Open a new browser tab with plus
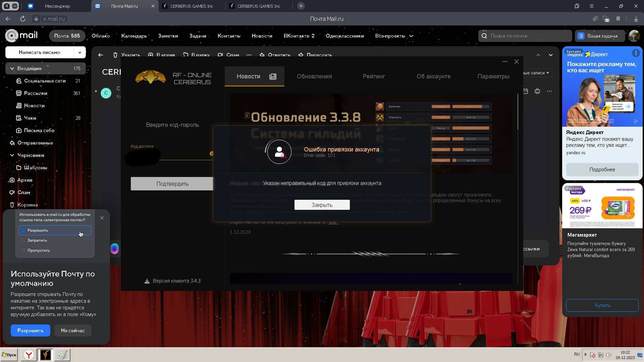The width and height of the screenshot is (644, 362). pyautogui.click(x=301, y=6)
